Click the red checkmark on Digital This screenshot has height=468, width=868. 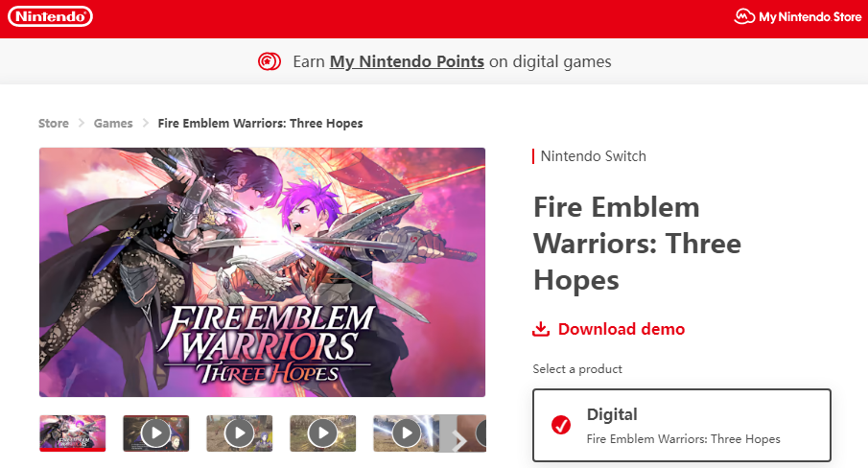click(561, 426)
